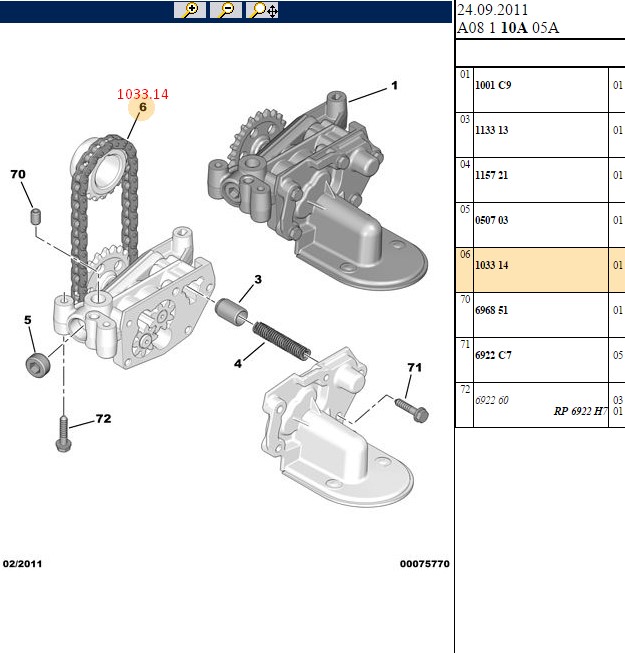This screenshot has width=625, height=653.
Task: Click callout 71 next to screw
Action: 414,367
